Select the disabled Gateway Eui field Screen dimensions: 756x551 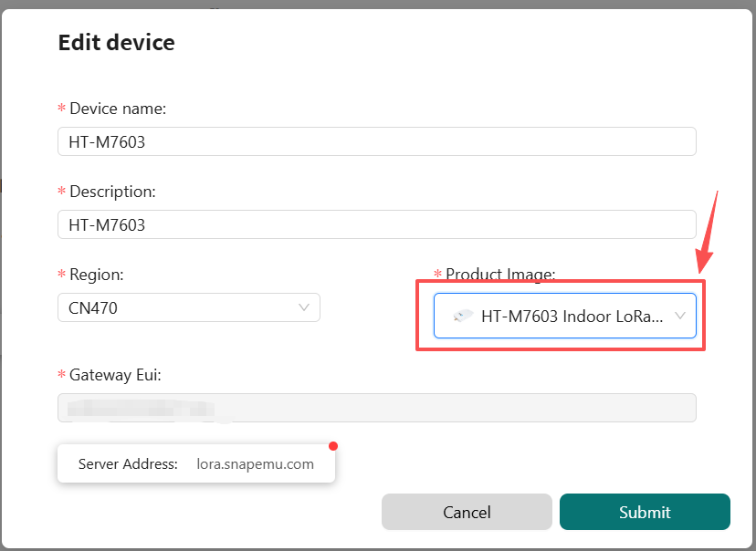(x=376, y=408)
